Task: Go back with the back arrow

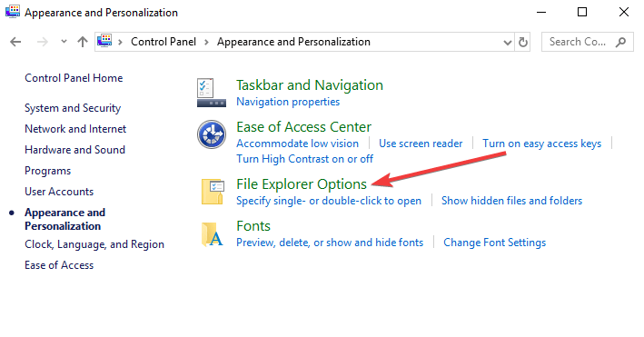Action: [x=15, y=42]
